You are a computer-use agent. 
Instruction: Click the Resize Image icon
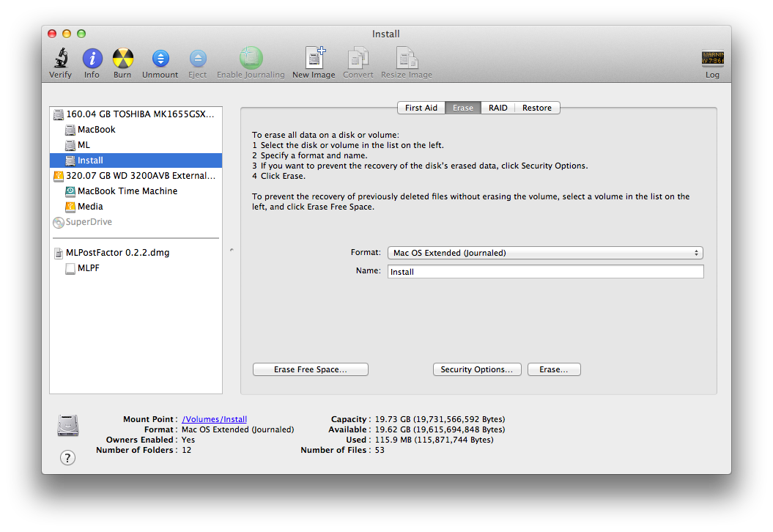pyautogui.click(x=407, y=58)
